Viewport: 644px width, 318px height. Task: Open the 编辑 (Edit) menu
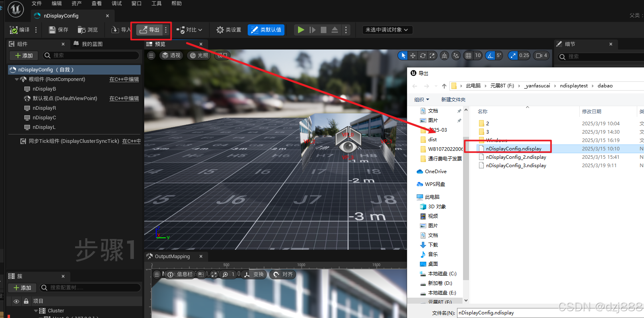point(57,4)
